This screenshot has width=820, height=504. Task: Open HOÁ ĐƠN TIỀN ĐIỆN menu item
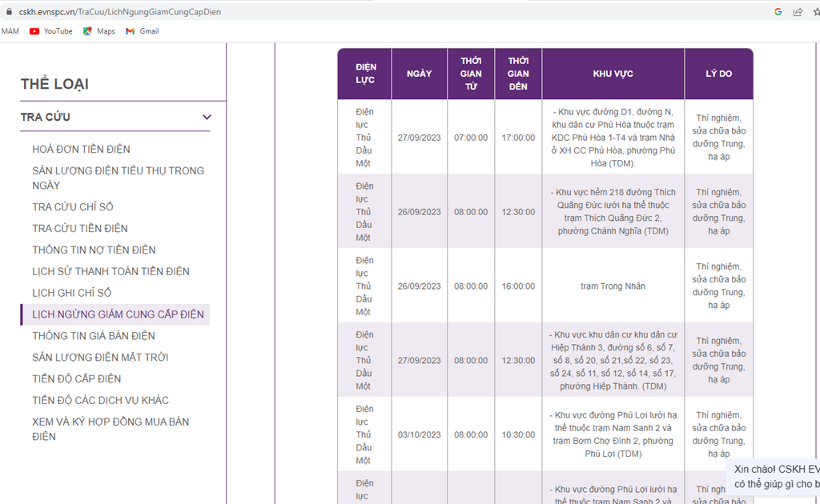point(81,150)
